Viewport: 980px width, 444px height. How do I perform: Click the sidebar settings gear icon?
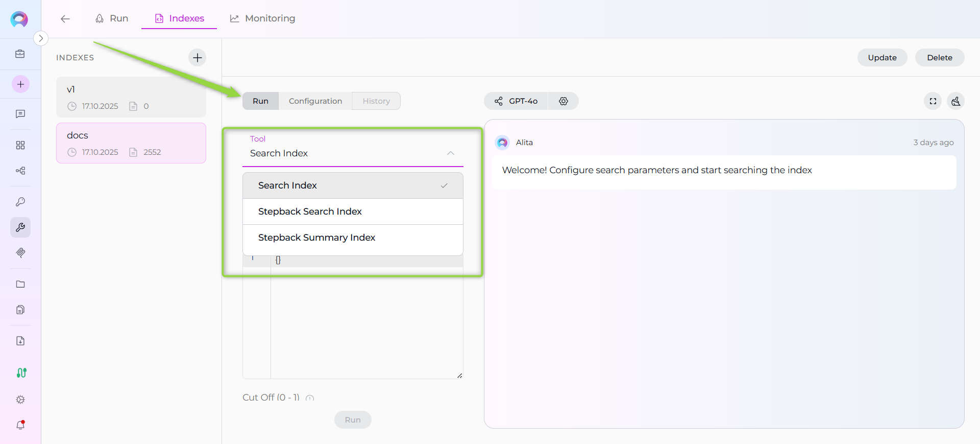coord(20,400)
